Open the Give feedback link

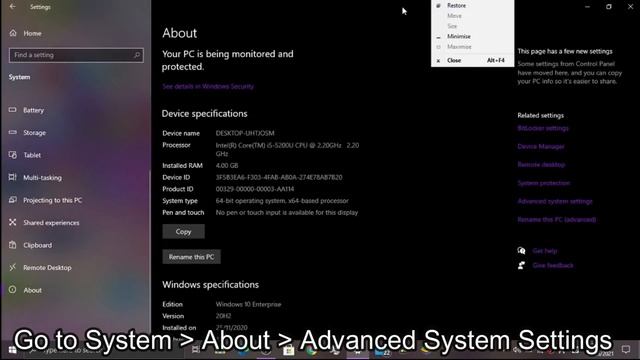pyautogui.click(x=553, y=265)
